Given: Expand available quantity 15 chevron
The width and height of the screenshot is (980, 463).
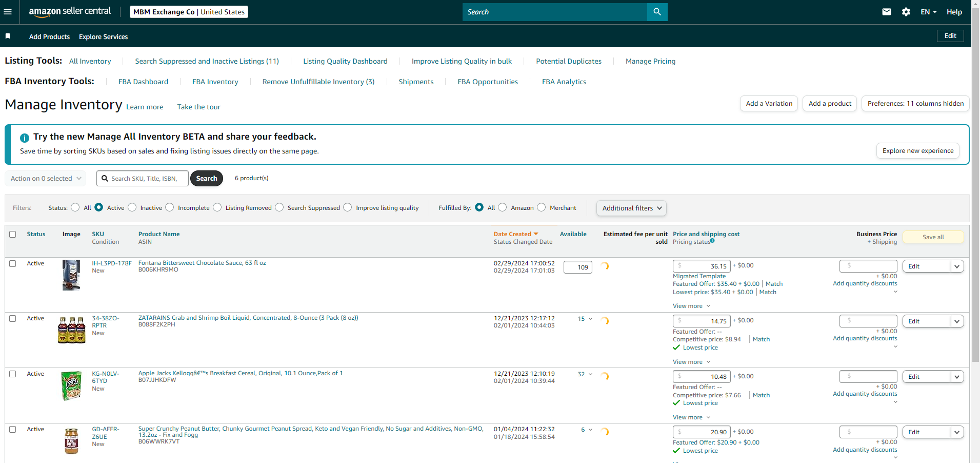Looking at the screenshot, I should pos(590,319).
